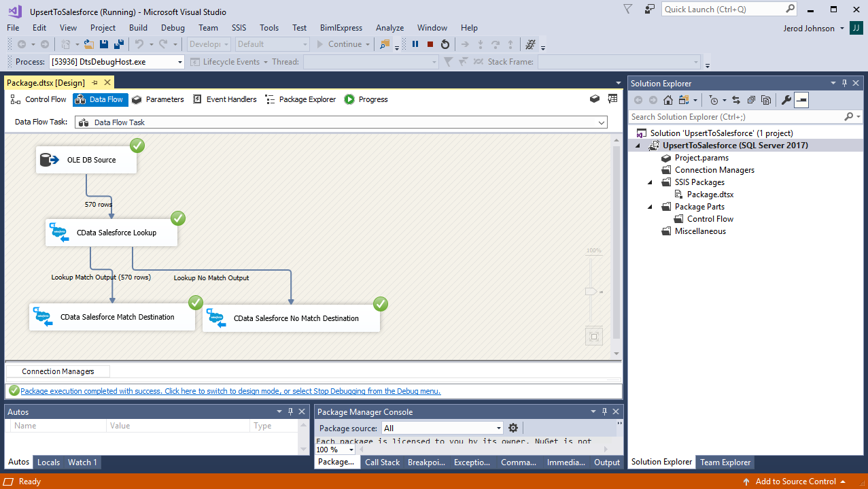Select the OLE DB Source component
Viewport: 868px width, 489px height.
point(86,160)
